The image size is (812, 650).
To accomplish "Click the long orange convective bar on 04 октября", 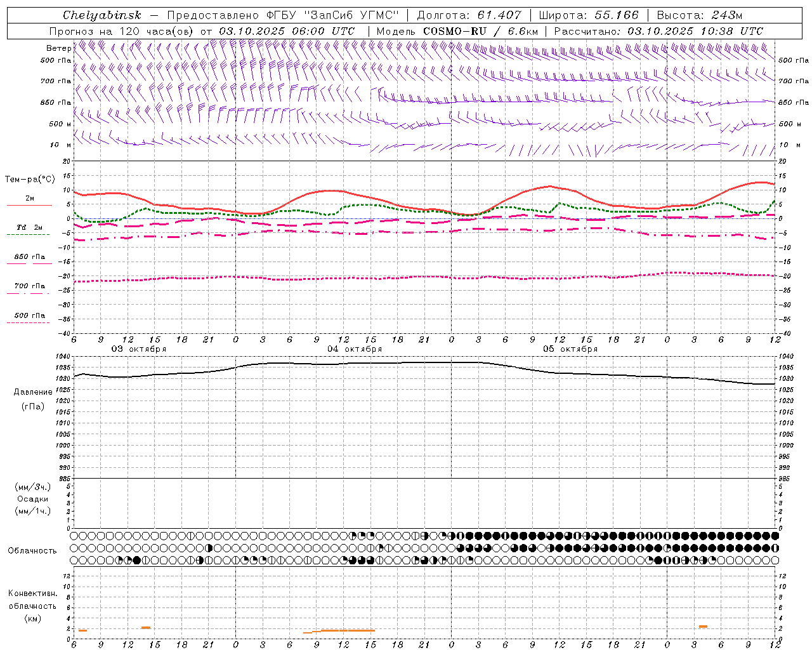I will (x=348, y=630).
